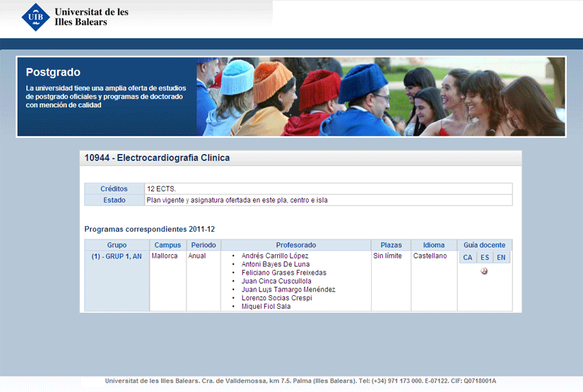Click the Profesorado column header
Image resolution: width=583 pixels, height=392 pixels.
(296, 245)
